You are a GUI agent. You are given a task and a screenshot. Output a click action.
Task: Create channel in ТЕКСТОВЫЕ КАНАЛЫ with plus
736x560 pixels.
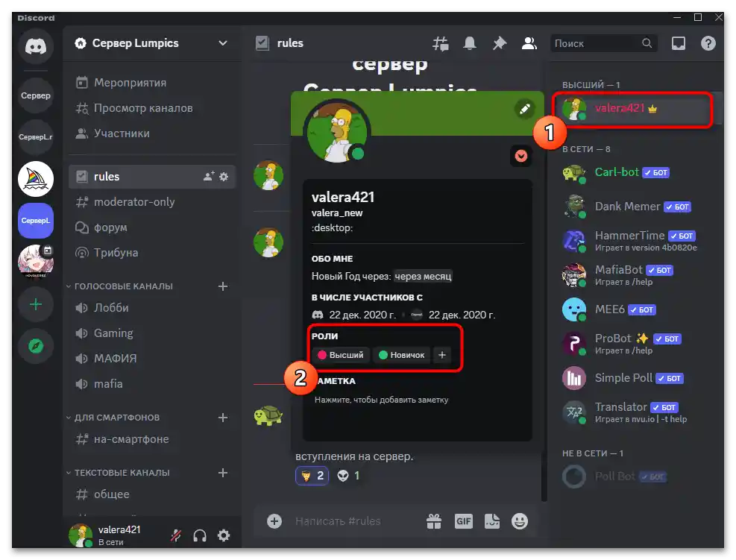click(x=223, y=473)
